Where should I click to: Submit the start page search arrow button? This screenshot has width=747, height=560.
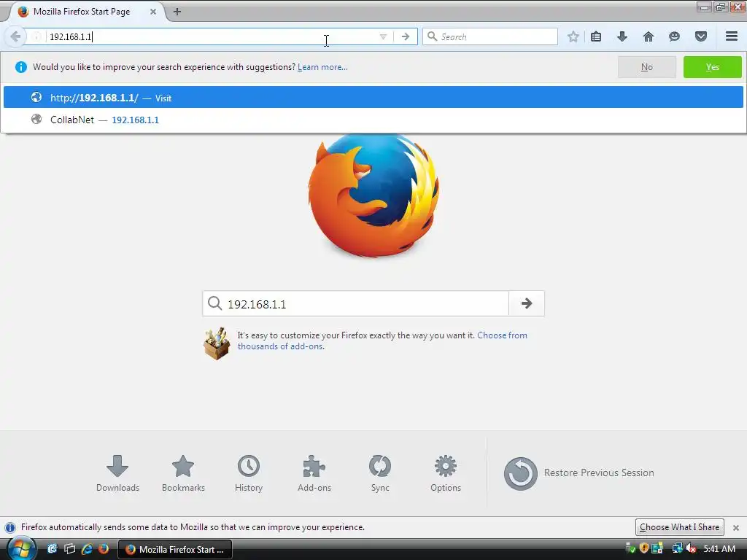pos(527,303)
